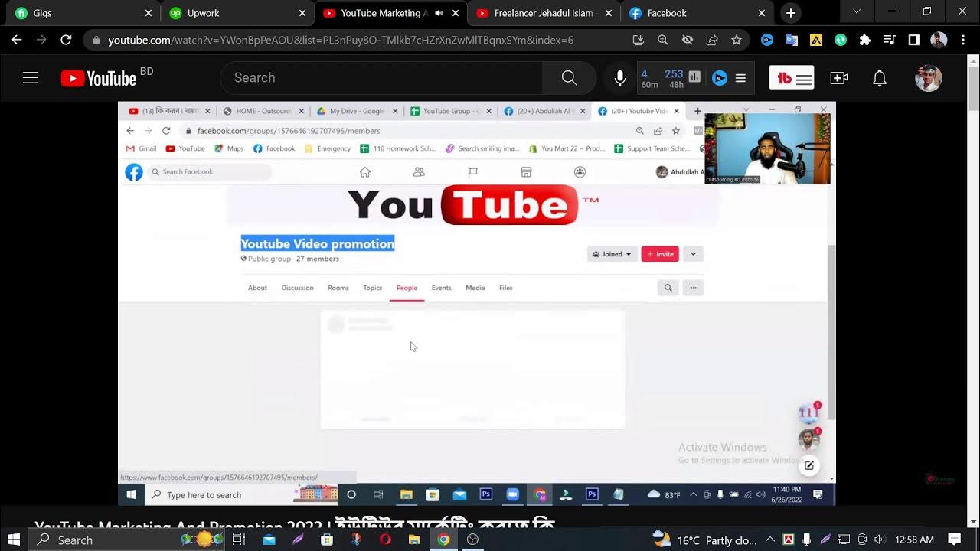Open Opera browser from the taskbar

[x=385, y=540]
